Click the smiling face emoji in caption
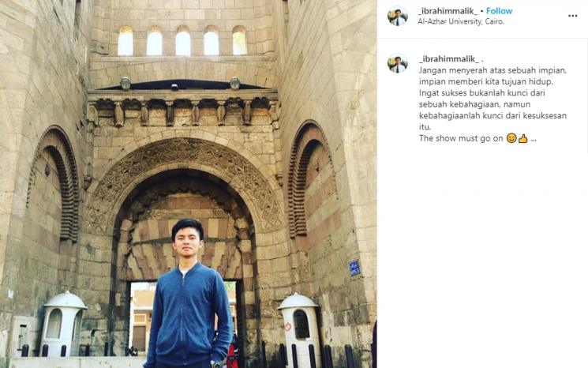Image resolution: width=588 pixels, height=368 pixels. 511,138
